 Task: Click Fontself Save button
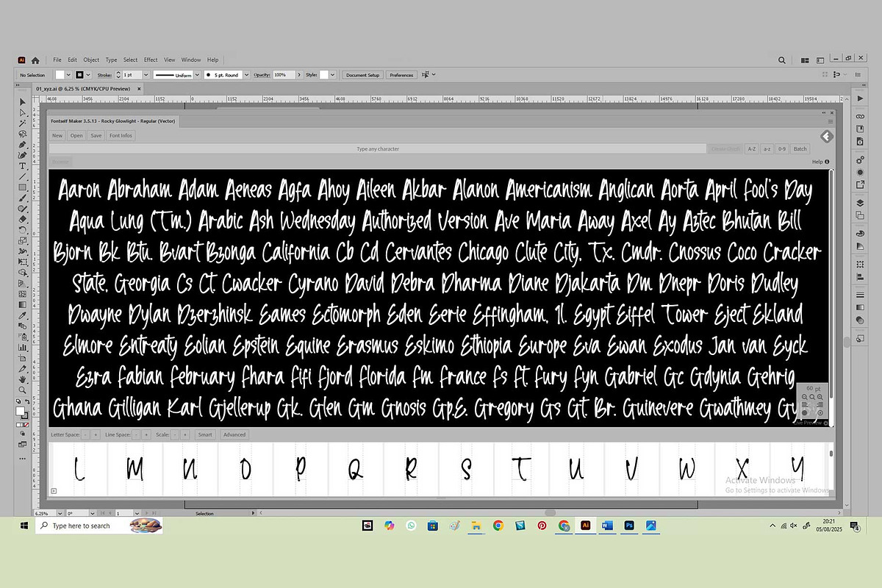(x=96, y=136)
